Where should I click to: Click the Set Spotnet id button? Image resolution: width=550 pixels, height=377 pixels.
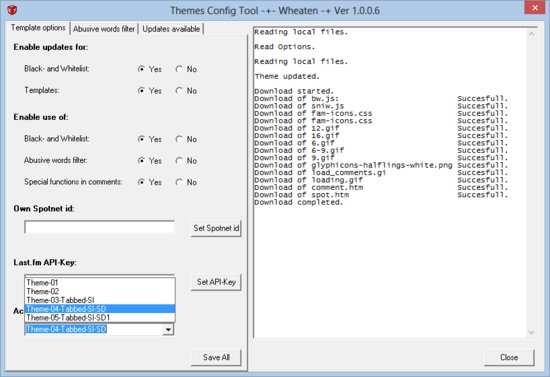216,228
